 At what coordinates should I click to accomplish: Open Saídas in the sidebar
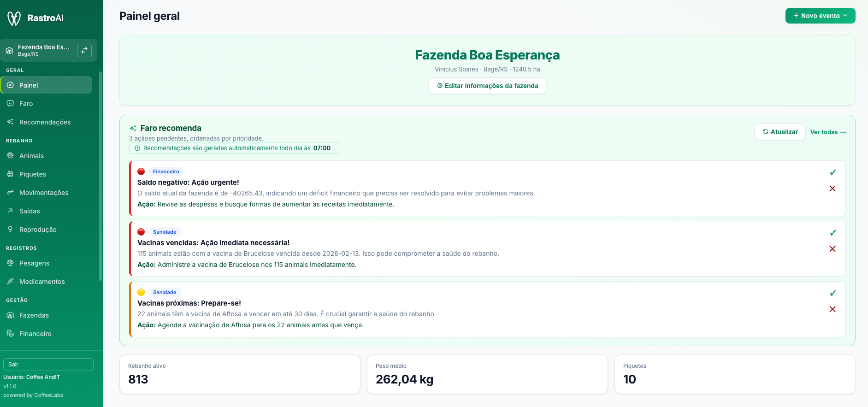(47, 211)
